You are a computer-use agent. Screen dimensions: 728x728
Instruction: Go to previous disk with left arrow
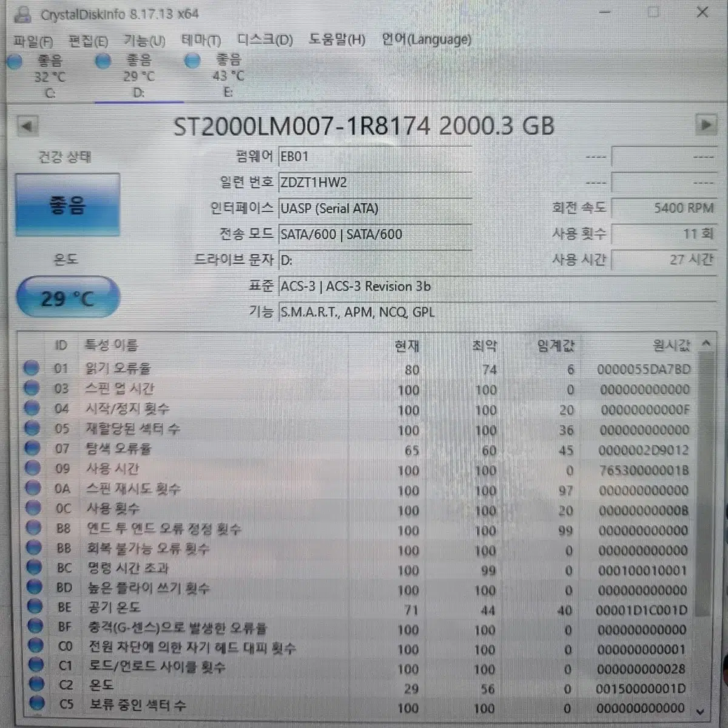click(x=26, y=126)
